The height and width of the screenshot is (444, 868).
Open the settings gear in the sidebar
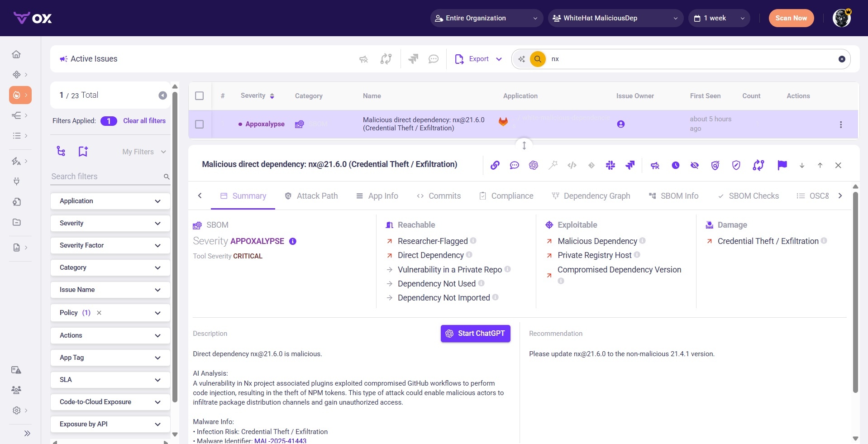click(x=16, y=411)
